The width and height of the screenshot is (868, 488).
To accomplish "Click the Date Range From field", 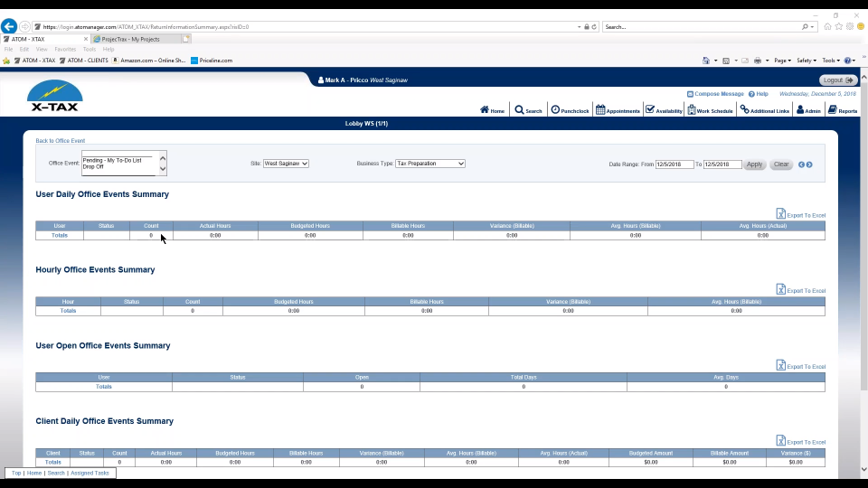I will coord(675,164).
